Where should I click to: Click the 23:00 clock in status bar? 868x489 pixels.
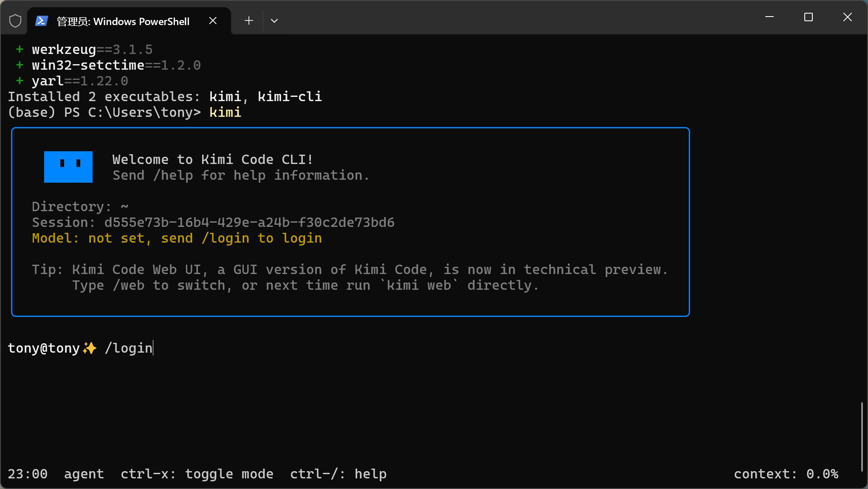[x=28, y=474]
